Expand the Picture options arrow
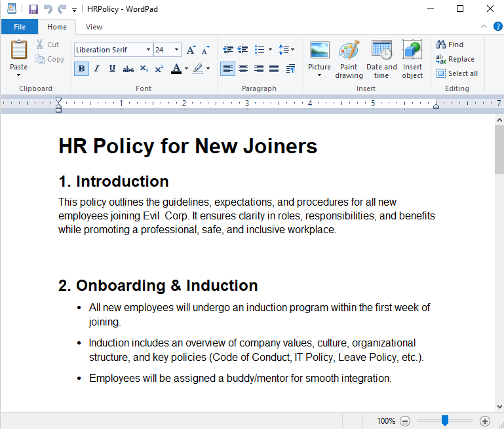This screenshot has width=504, height=429. coord(319,75)
